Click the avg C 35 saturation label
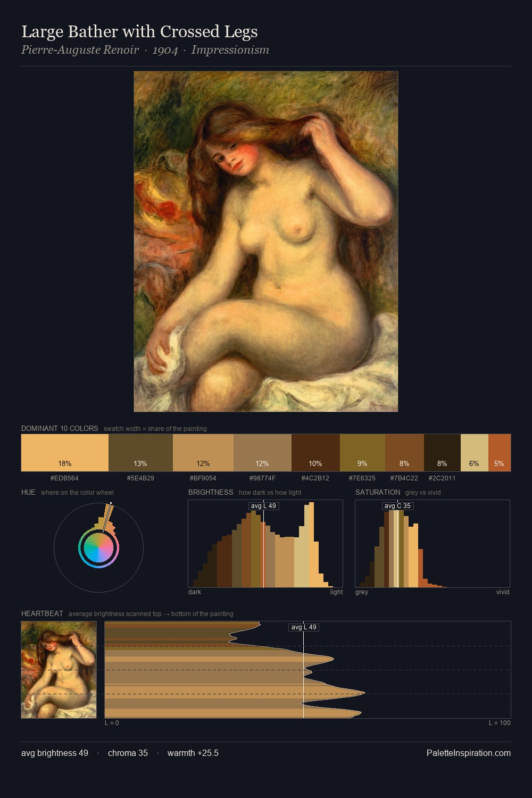532x798 pixels. (397, 506)
